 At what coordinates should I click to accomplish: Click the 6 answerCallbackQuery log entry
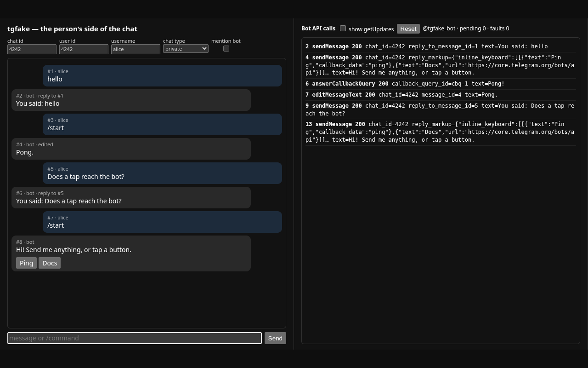pos(441,84)
